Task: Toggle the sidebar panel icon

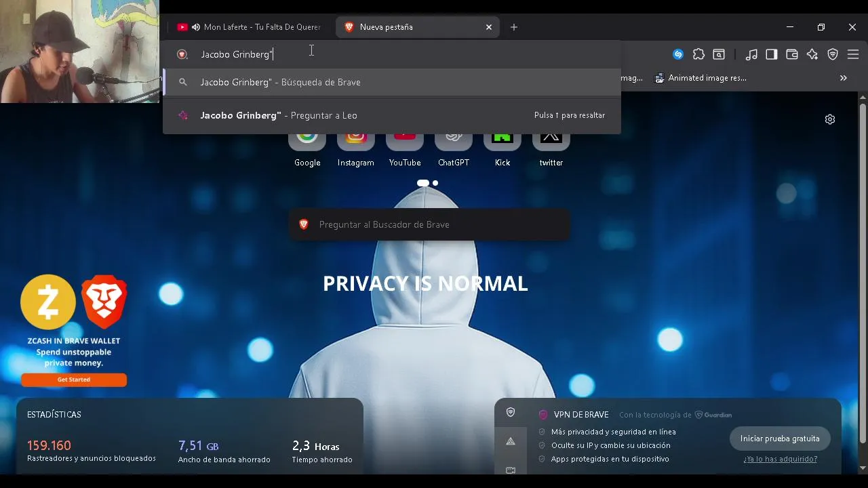Action: (x=772, y=54)
